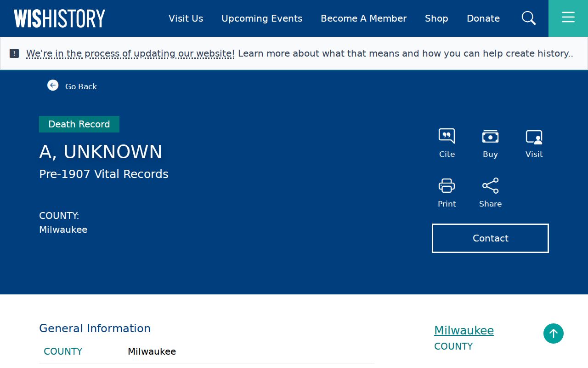Open the search magnifier icon
Screen dimensions: 588x368
tap(529, 18)
